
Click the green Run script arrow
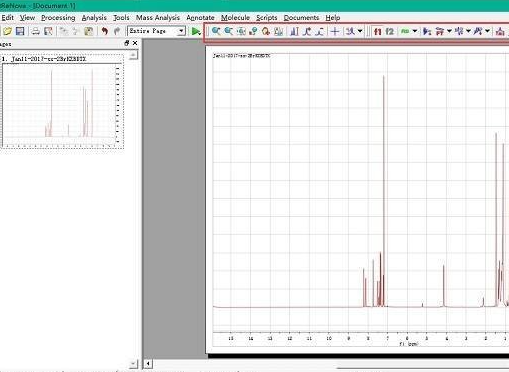point(196,31)
